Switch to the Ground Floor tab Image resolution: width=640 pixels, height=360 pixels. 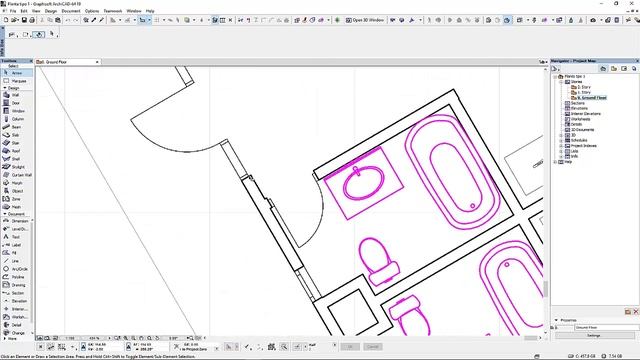[x=67, y=62]
